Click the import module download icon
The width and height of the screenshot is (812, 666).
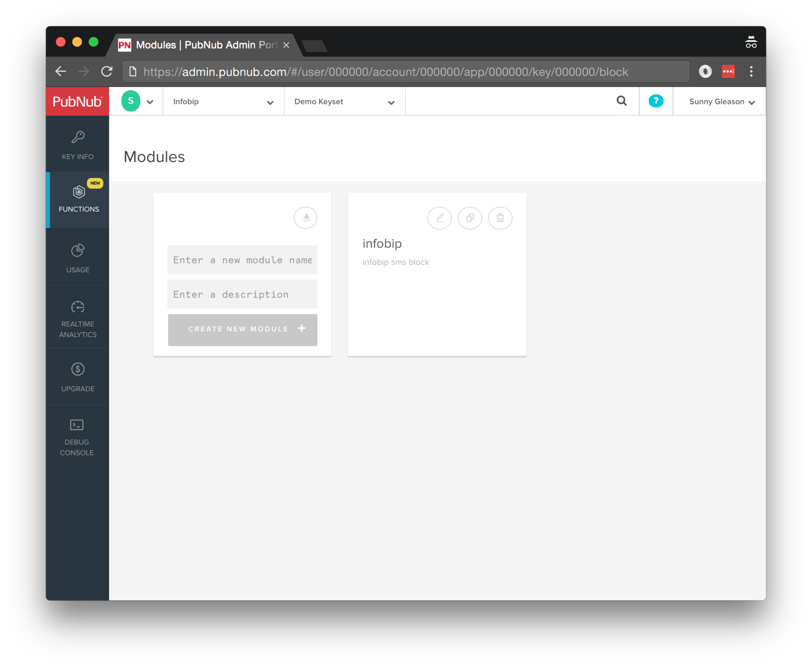point(305,218)
